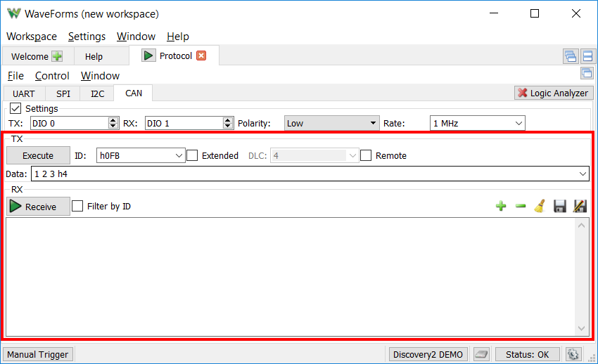
Task: Open the Control menu
Action: point(52,76)
